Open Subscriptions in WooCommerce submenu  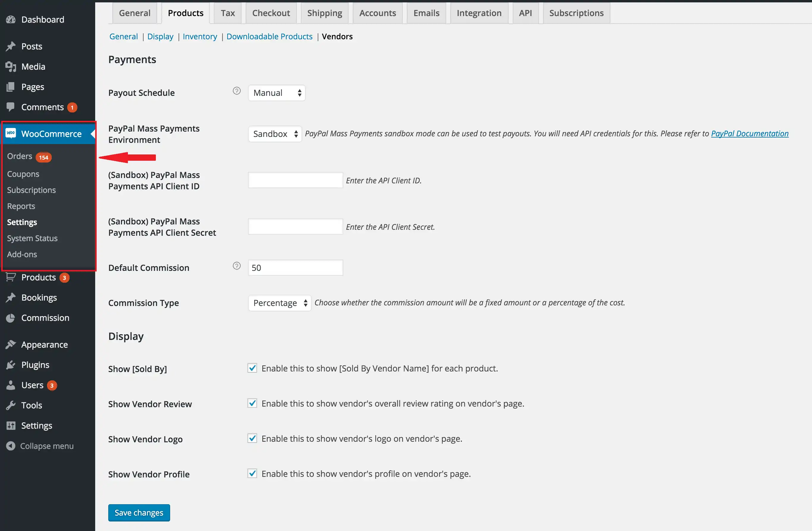[x=32, y=190]
